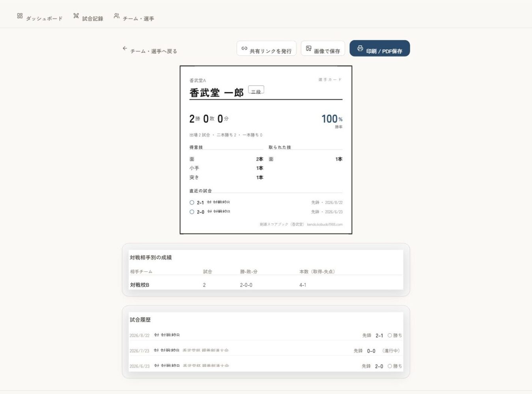The height and width of the screenshot is (394, 532).
Task: Click the chain link icon
Action: [245, 48]
